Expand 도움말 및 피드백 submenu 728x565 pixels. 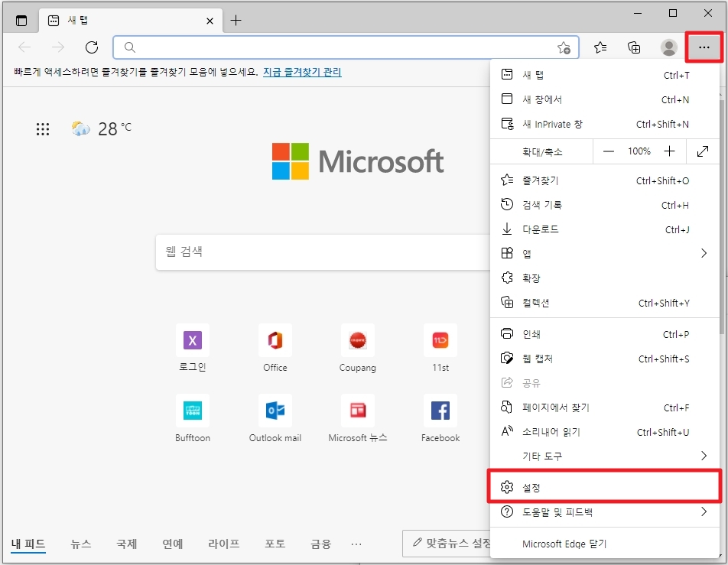604,512
